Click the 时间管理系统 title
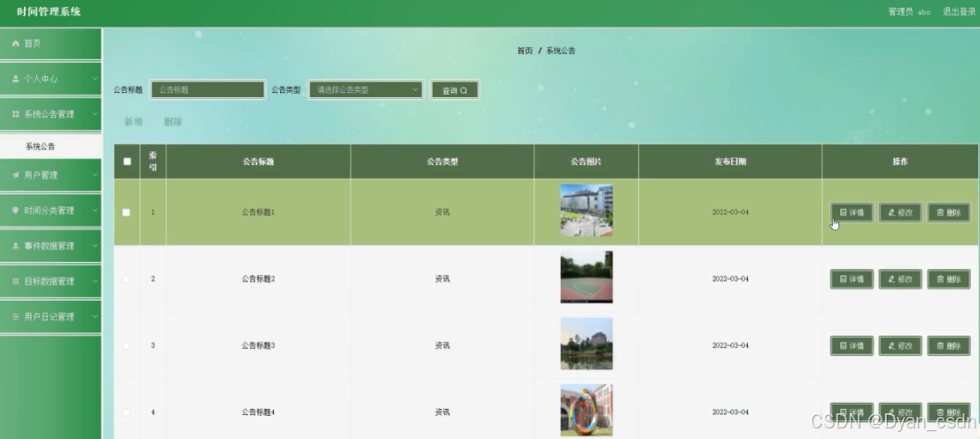 (x=49, y=12)
